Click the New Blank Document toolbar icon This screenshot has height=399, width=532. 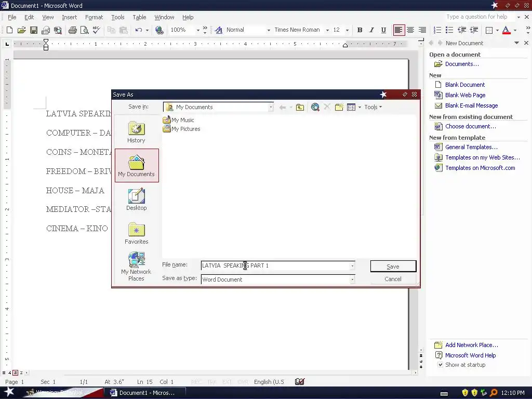click(x=9, y=30)
